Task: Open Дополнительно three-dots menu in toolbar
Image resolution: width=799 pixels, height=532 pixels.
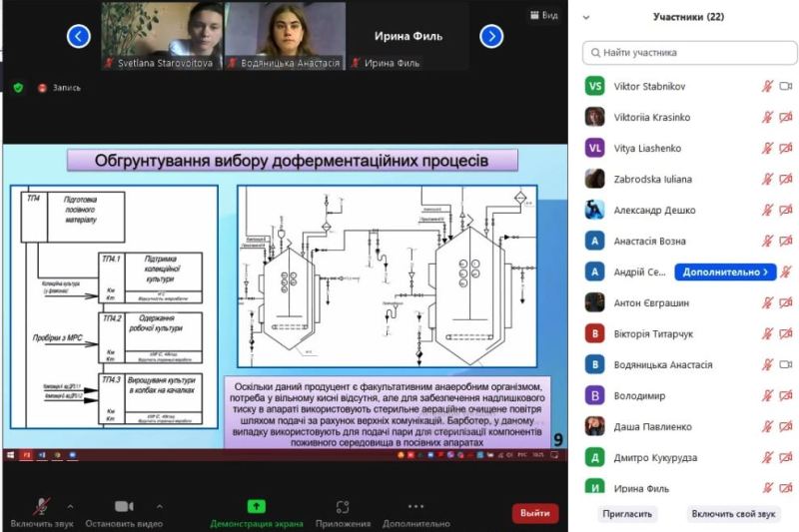Action: click(x=415, y=513)
